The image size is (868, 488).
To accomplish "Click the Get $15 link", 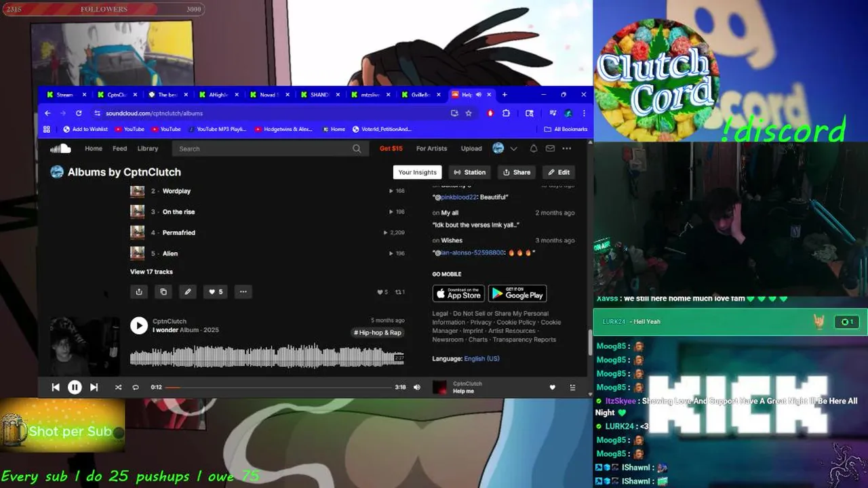I will [391, 148].
